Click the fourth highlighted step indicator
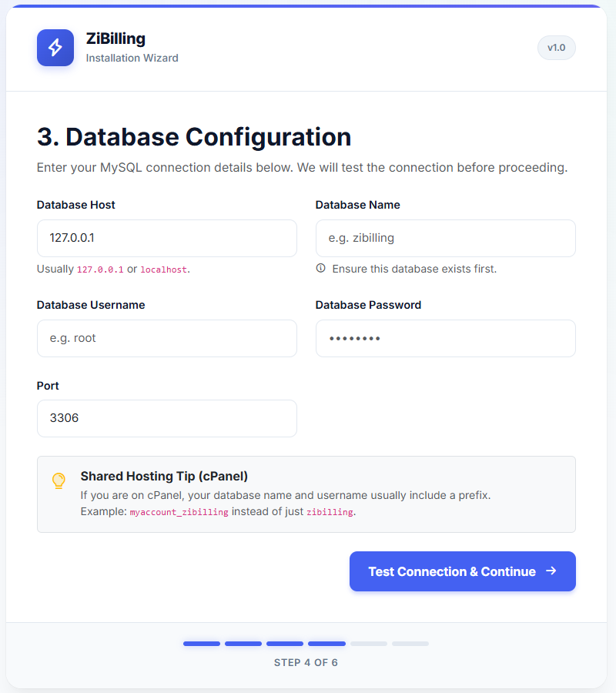Screen dimensions: 616x693 (326, 644)
